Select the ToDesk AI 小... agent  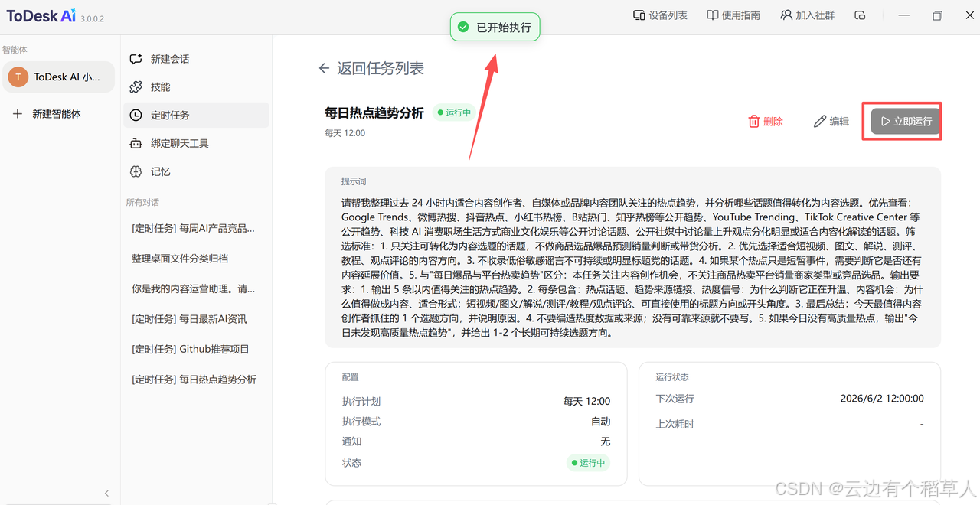click(59, 77)
